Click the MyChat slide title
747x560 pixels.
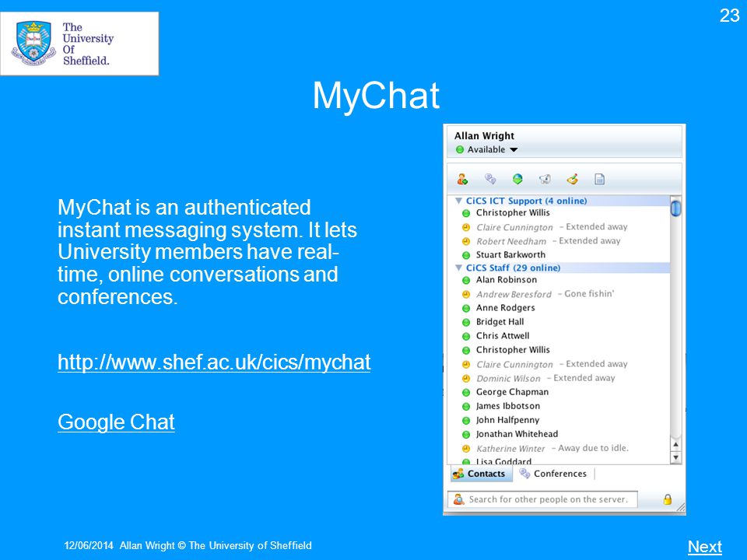pos(375,95)
